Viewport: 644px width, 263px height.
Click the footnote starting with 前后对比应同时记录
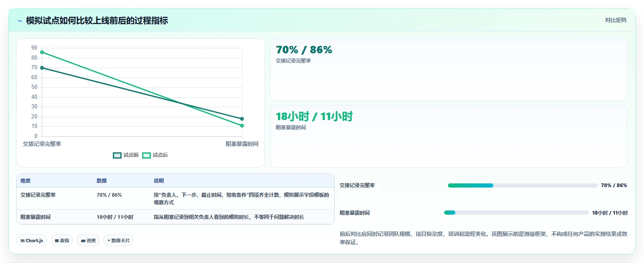(x=483, y=238)
